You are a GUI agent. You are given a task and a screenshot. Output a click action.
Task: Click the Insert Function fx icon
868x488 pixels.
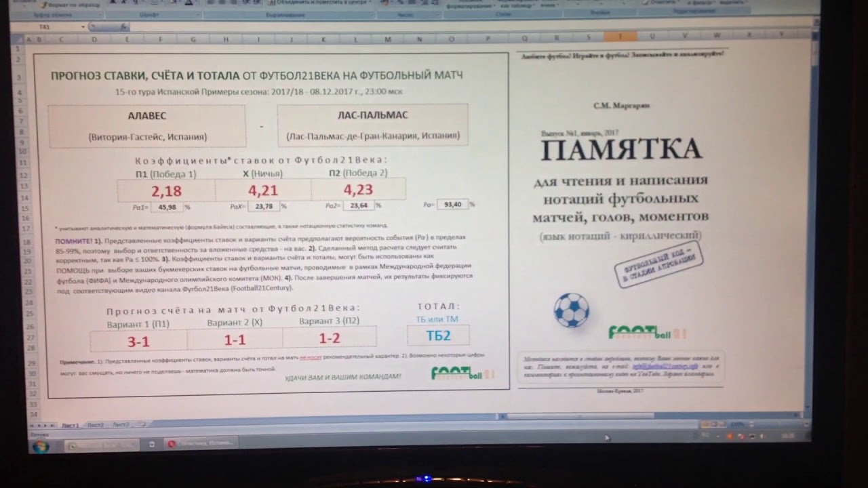(123, 27)
